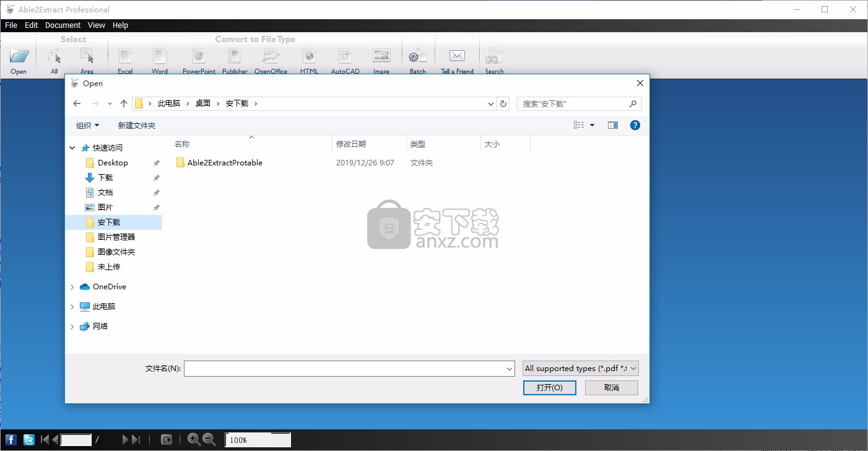Select 图片管理器 folder in sidebar

pyautogui.click(x=116, y=237)
